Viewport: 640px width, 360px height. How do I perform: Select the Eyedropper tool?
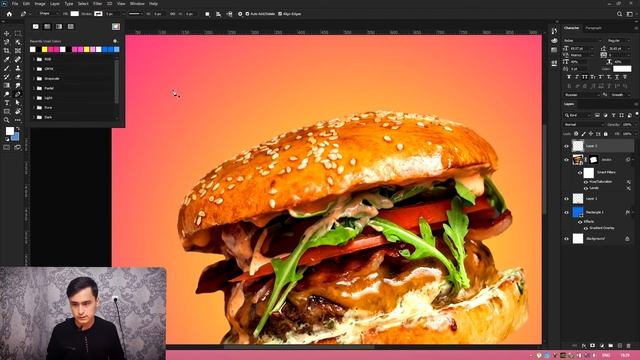pyautogui.click(x=7, y=60)
